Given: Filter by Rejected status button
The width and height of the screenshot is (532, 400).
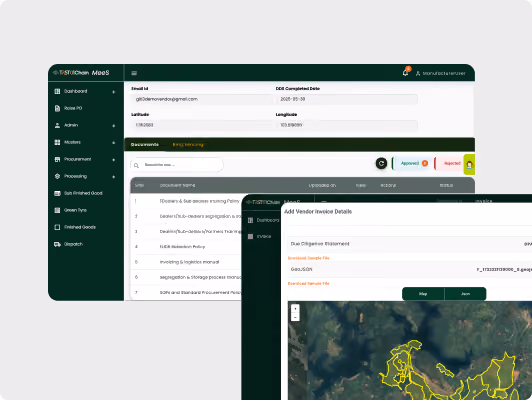Looking at the screenshot, I should tap(449, 164).
